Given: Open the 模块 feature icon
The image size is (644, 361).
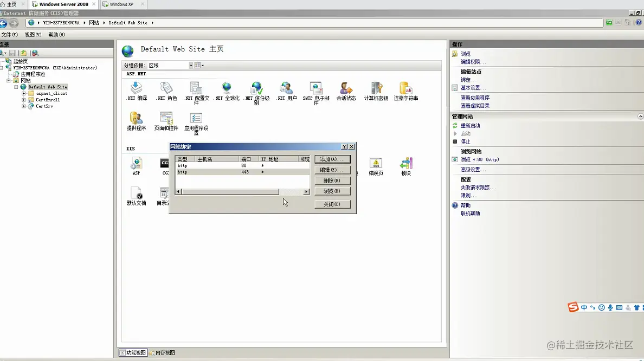Looking at the screenshot, I should (406, 166).
